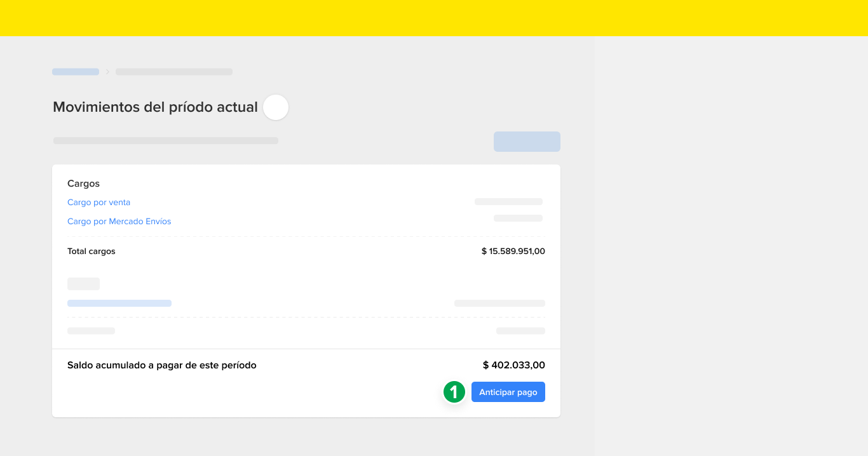
Task: Click the gray breadcrumb current-page placeholder
Action: [174, 72]
